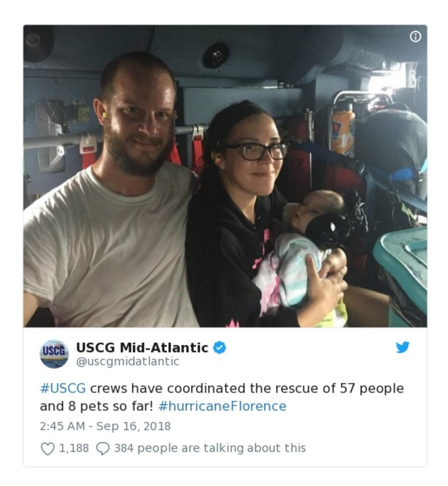Click the man in the white t-shirt
The height and width of the screenshot is (486, 448).
point(112,192)
